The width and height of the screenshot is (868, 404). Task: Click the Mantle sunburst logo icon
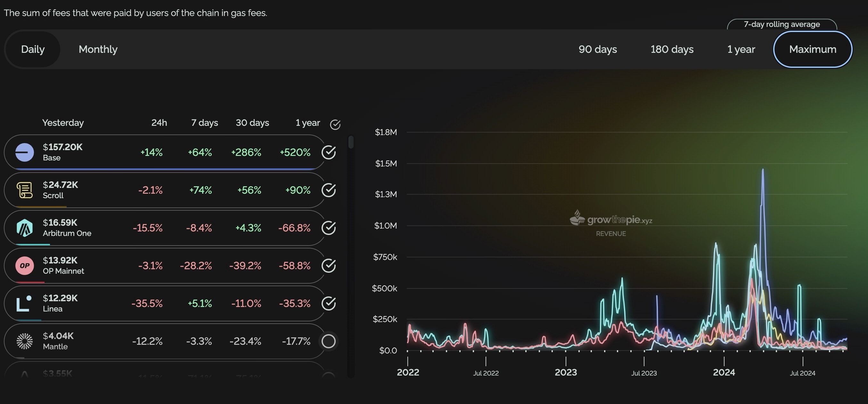pyautogui.click(x=25, y=341)
